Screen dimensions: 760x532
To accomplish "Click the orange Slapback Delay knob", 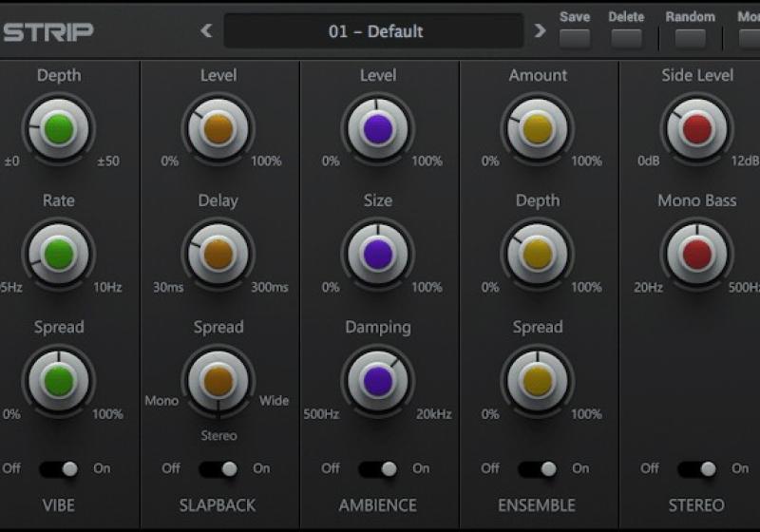I will [218, 254].
